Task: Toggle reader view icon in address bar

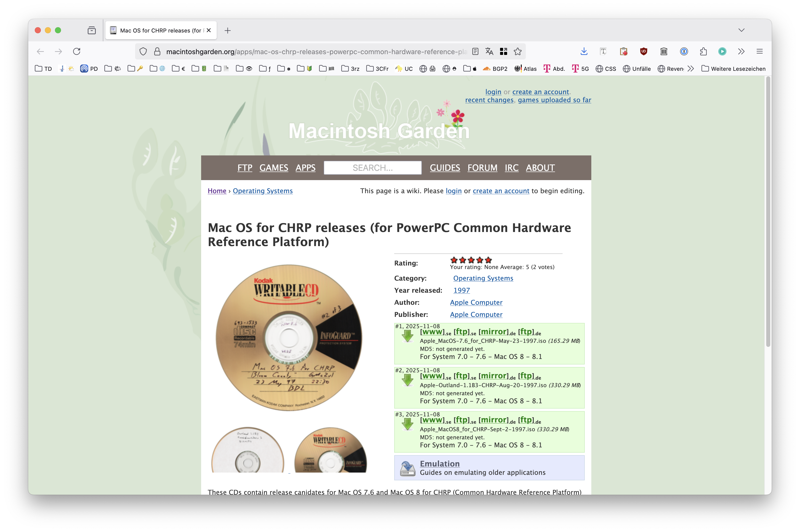Action: (475, 52)
